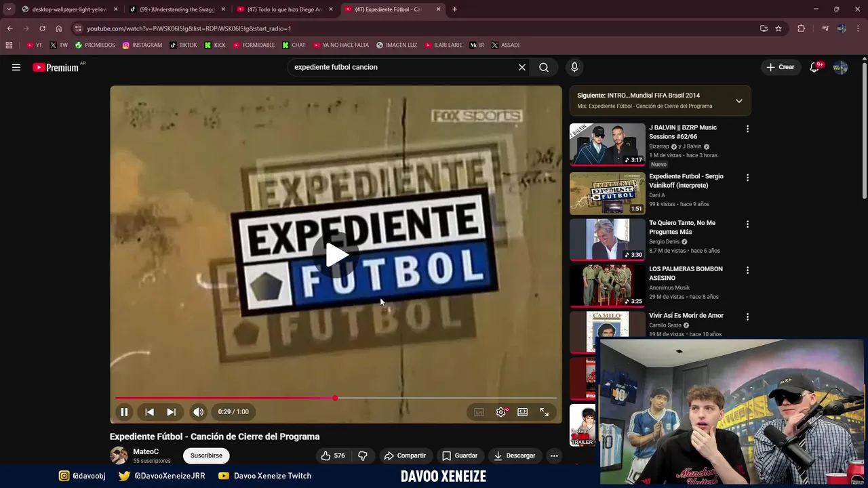
Task: Go back in browser history
Action: 9,28
